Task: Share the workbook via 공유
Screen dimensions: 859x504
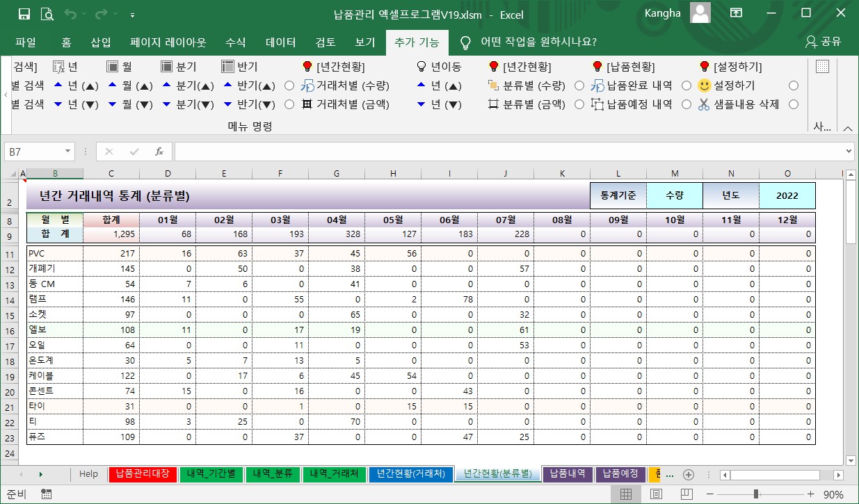Action: click(x=824, y=42)
